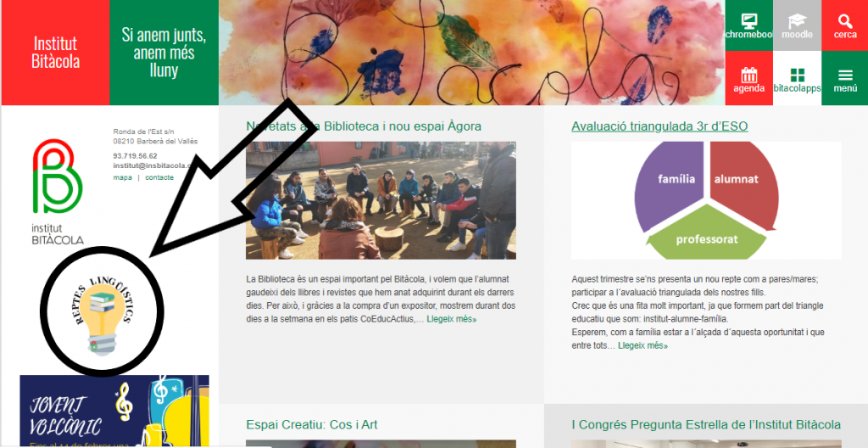Image resolution: width=868 pixels, height=448 pixels.
Task: Open the 'Espai Creatiu: Cos i Art' title
Action: pyautogui.click(x=312, y=425)
